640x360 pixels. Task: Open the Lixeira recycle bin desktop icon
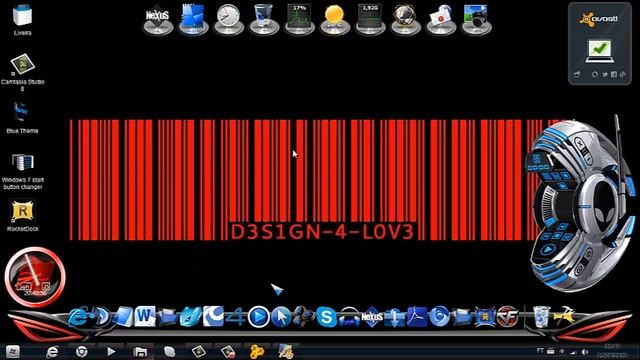tap(22, 20)
